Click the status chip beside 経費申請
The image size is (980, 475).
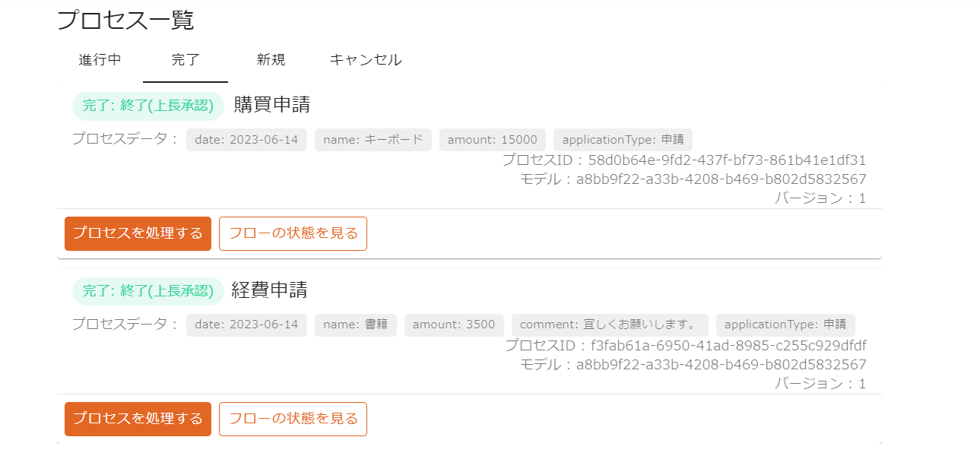[x=148, y=291]
